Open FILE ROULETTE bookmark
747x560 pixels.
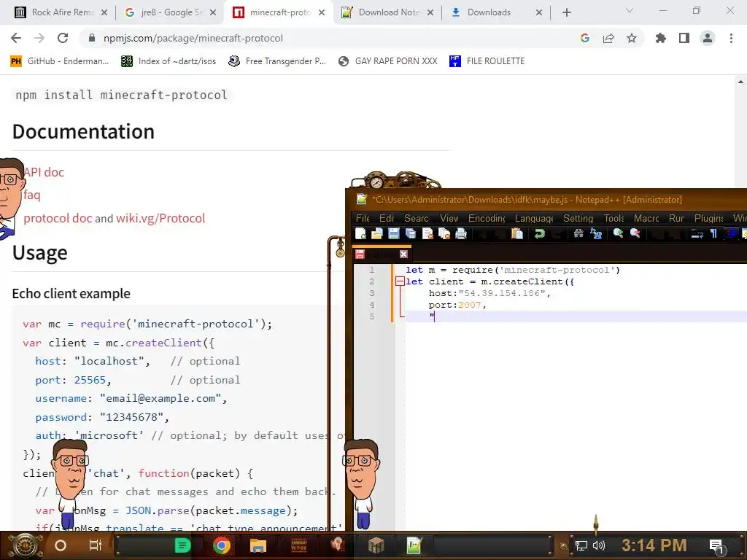(487, 61)
